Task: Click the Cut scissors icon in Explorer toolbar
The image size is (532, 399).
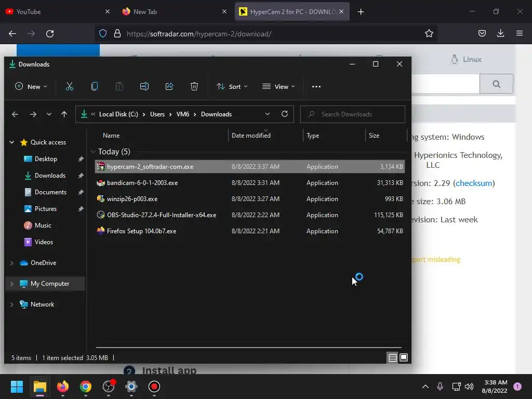Action: 70,87
